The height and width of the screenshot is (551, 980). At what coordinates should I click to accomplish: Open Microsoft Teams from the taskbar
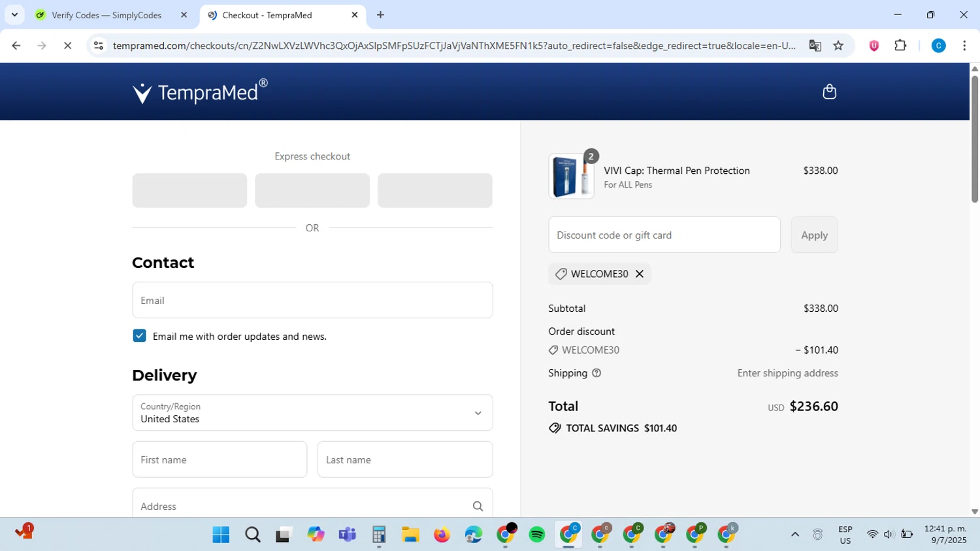point(347,535)
